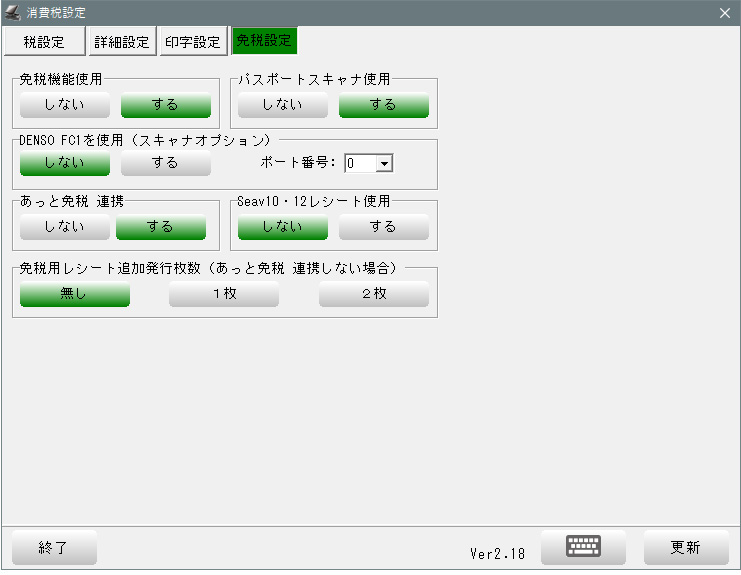Switch to the 税設定 tab
The image size is (741, 575).
[44, 42]
